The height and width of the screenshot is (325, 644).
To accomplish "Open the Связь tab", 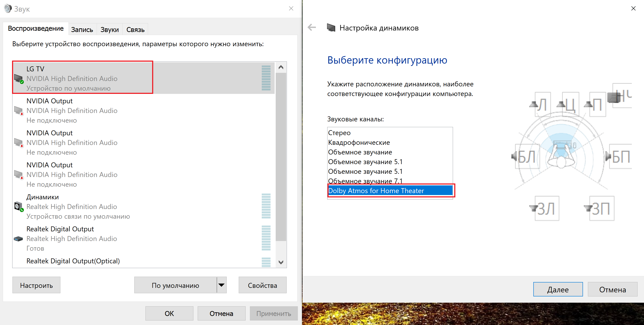I will coord(135,29).
